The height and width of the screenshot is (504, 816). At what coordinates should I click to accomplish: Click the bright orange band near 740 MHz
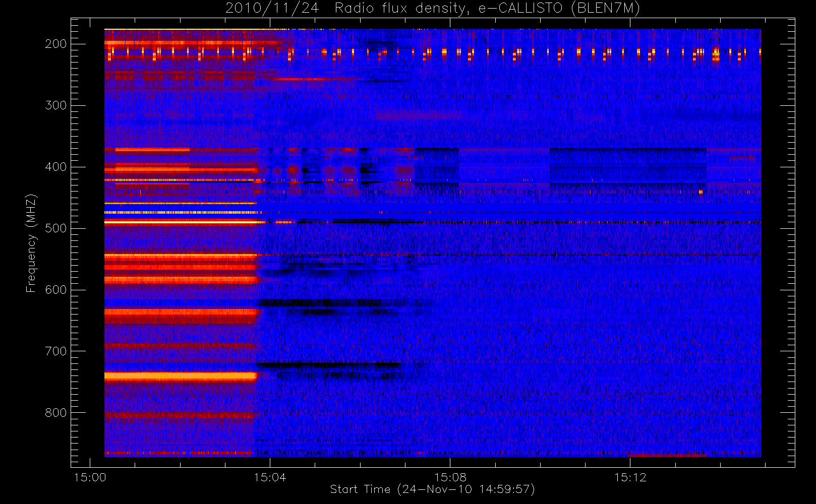click(181, 376)
